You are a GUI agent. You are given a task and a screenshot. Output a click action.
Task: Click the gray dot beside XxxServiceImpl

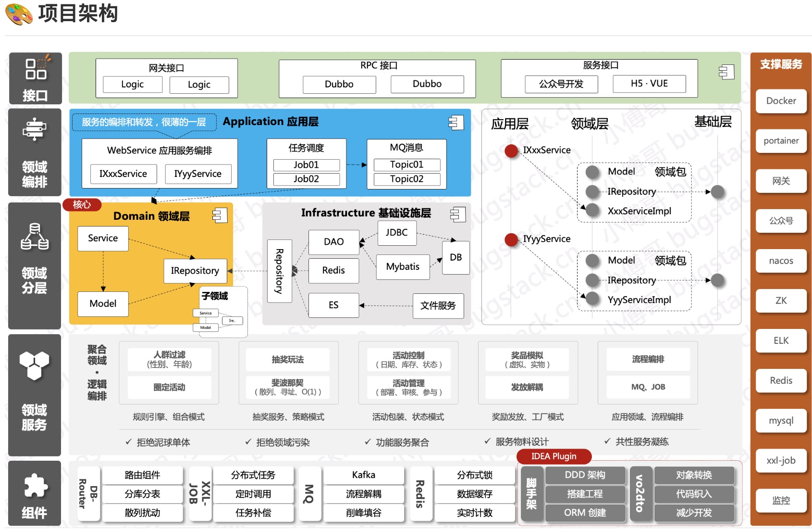tap(592, 210)
